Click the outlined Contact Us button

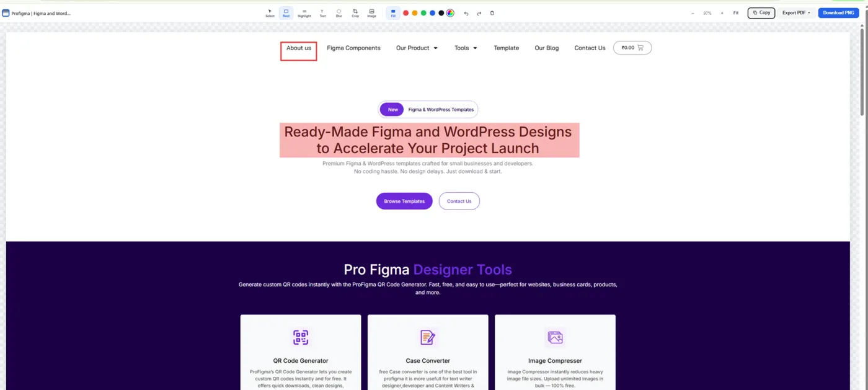[459, 201]
